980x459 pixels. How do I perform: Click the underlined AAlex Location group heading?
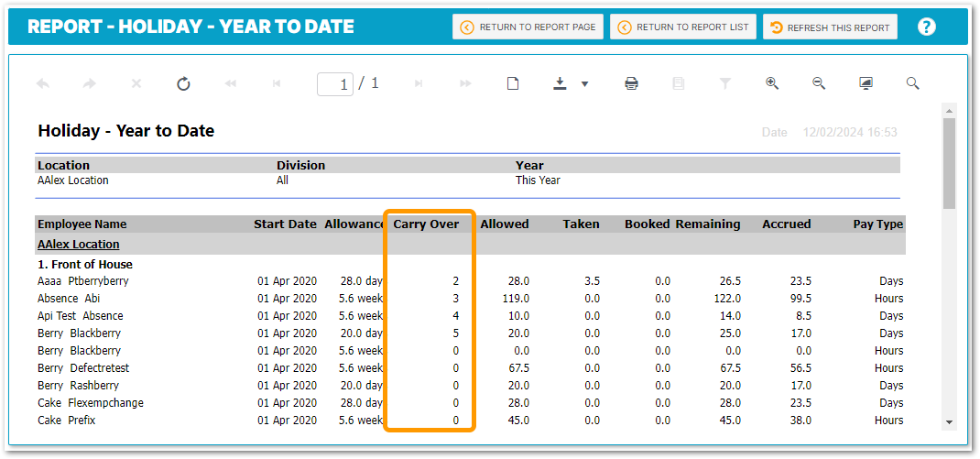(78, 244)
